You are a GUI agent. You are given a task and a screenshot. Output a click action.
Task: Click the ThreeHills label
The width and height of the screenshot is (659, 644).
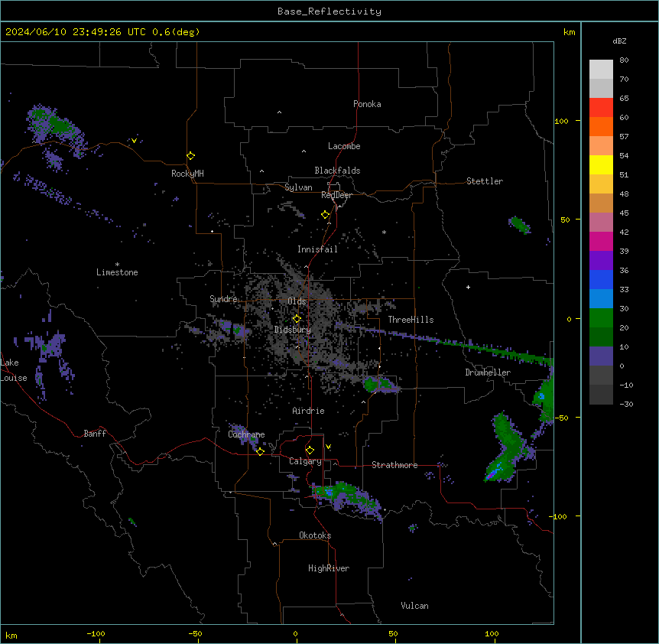pos(411,320)
